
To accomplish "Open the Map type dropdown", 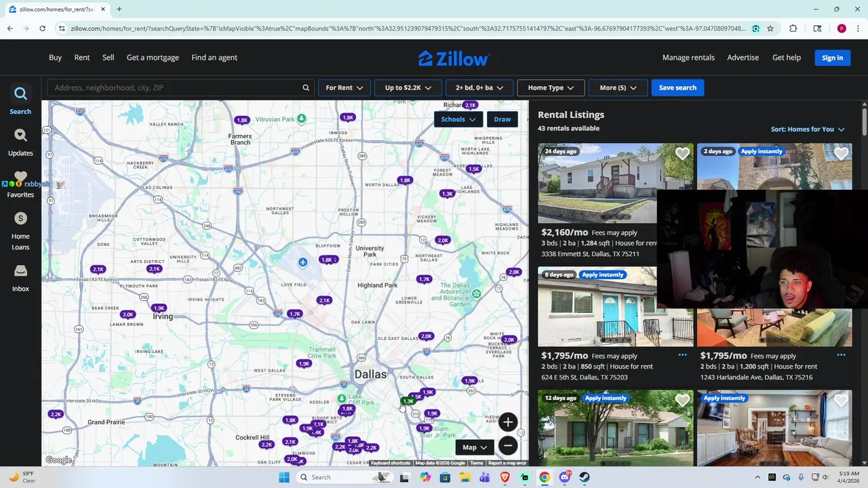I will (x=474, y=447).
